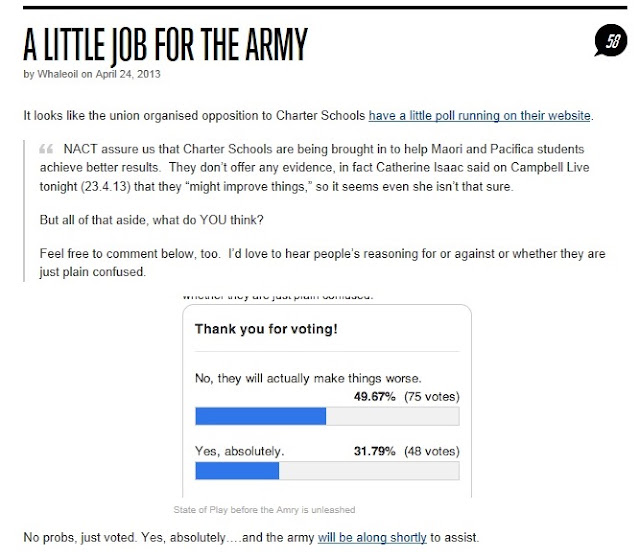640x559 pixels.
Task: Click the 'State of Play' image caption
Action: [264, 510]
